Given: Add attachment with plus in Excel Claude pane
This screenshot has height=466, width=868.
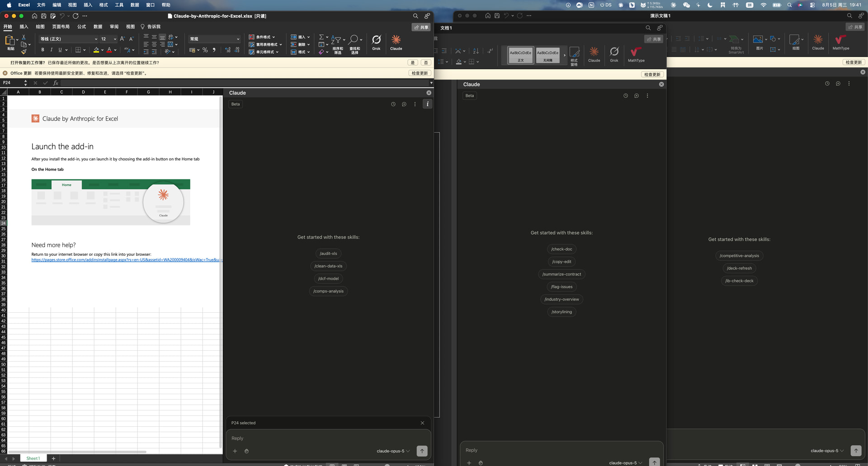Looking at the screenshot, I should (x=235, y=451).
